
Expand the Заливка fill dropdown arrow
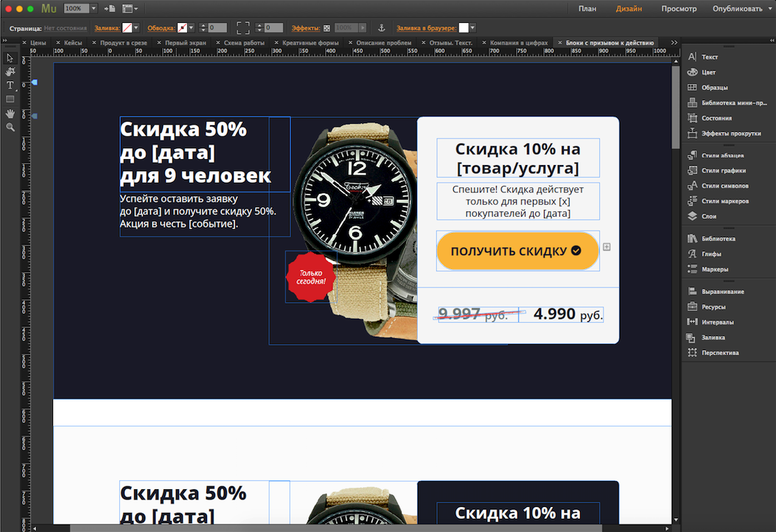pyautogui.click(x=136, y=28)
